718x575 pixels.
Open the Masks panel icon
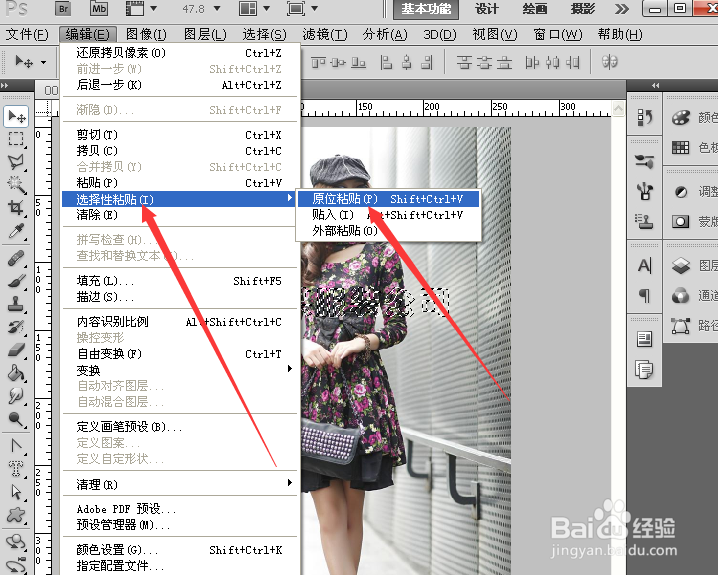click(x=680, y=222)
